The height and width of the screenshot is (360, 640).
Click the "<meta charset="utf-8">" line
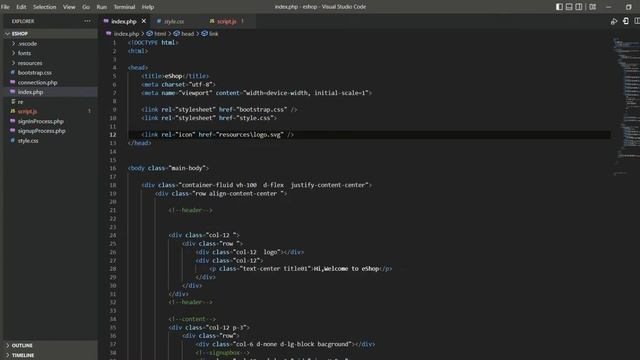pos(178,84)
